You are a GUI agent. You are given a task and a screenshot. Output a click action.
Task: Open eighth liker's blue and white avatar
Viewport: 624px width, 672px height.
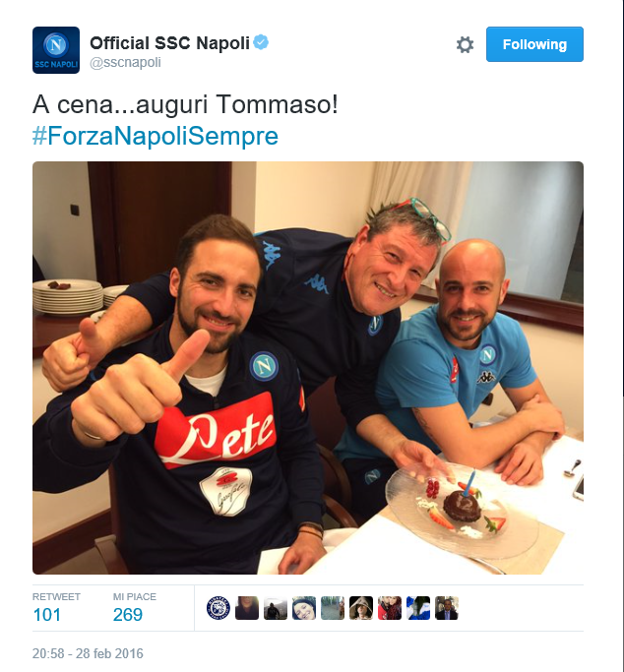coord(418,608)
